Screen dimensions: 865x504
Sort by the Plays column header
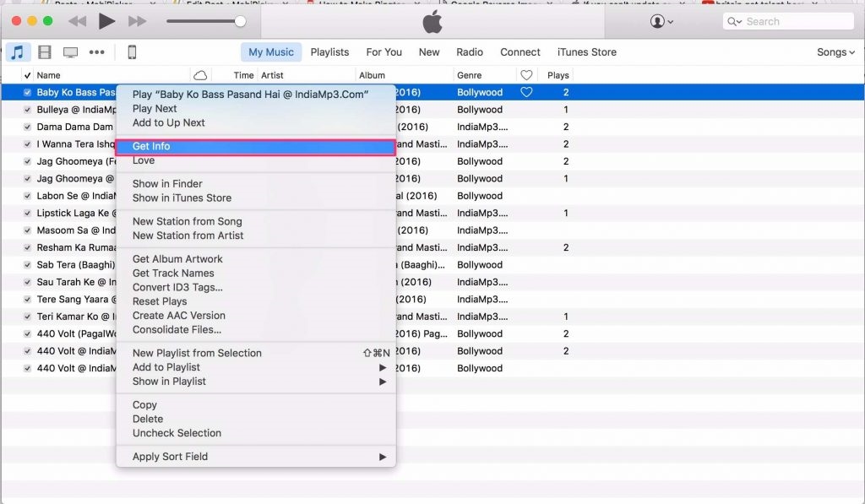coord(558,75)
